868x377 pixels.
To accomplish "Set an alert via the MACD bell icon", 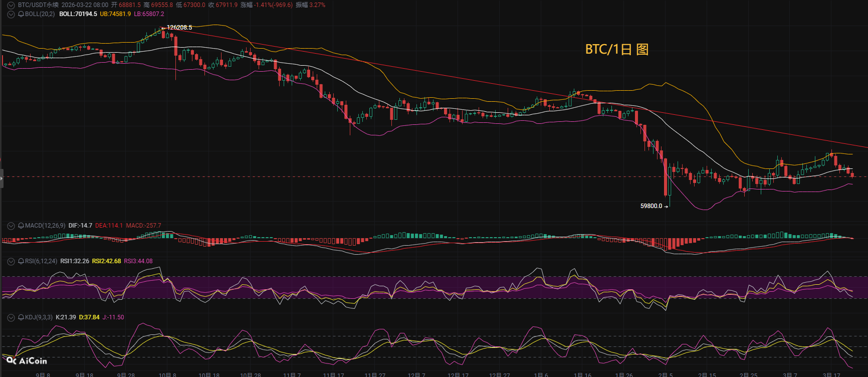I will 21,226.
